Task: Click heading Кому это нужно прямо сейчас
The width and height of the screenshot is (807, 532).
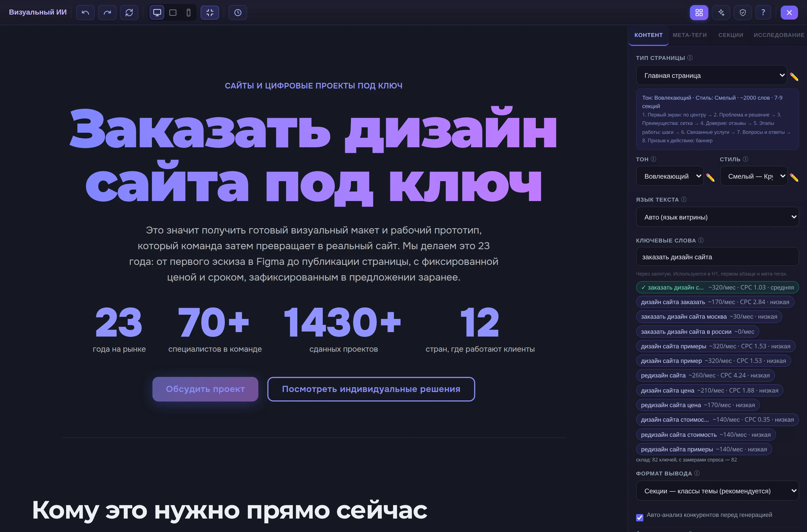Action: pos(229,510)
